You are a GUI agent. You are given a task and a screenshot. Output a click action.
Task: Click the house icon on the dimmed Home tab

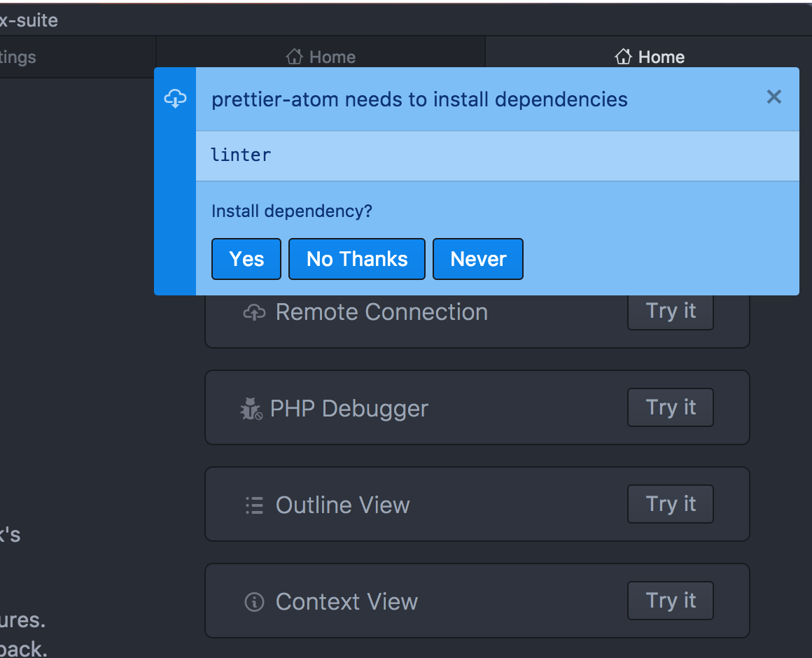point(294,56)
